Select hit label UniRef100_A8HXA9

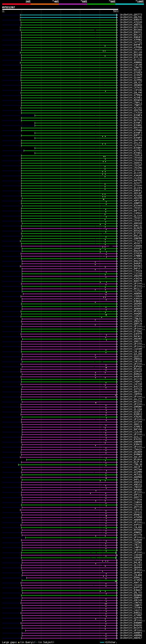pos(131,223)
